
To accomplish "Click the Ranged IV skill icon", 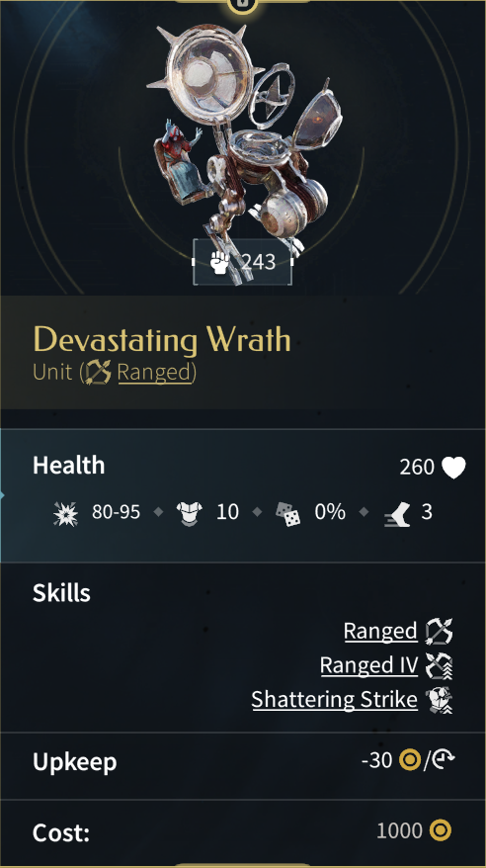I will (x=440, y=665).
